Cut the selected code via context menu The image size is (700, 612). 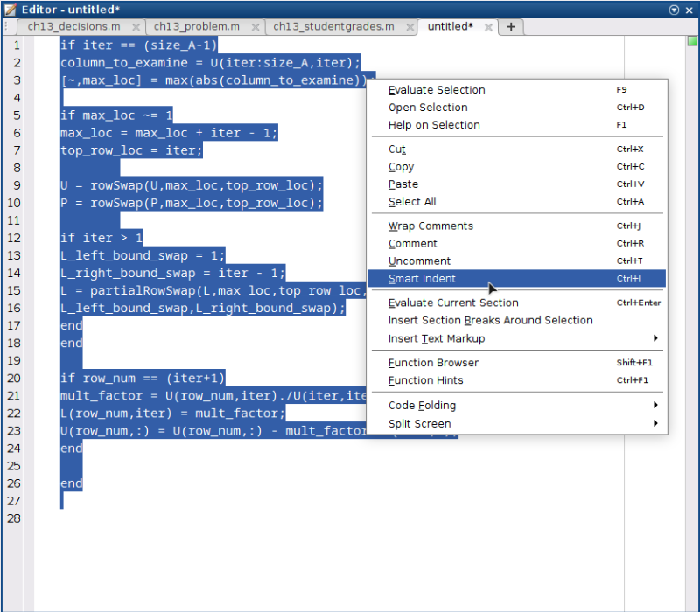517,149
